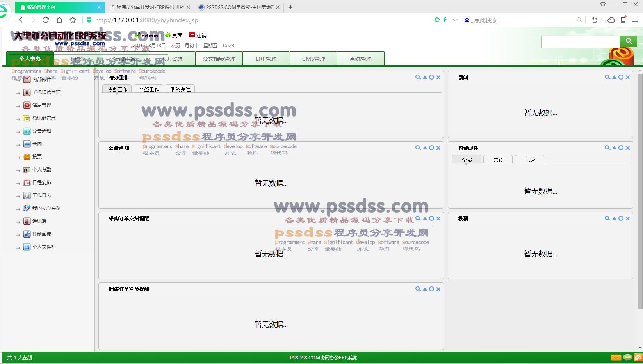This screenshot has height=364, width=643.
Task: Click search icon in 采购订单交货提醒 panel
Action: [x=418, y=218]
